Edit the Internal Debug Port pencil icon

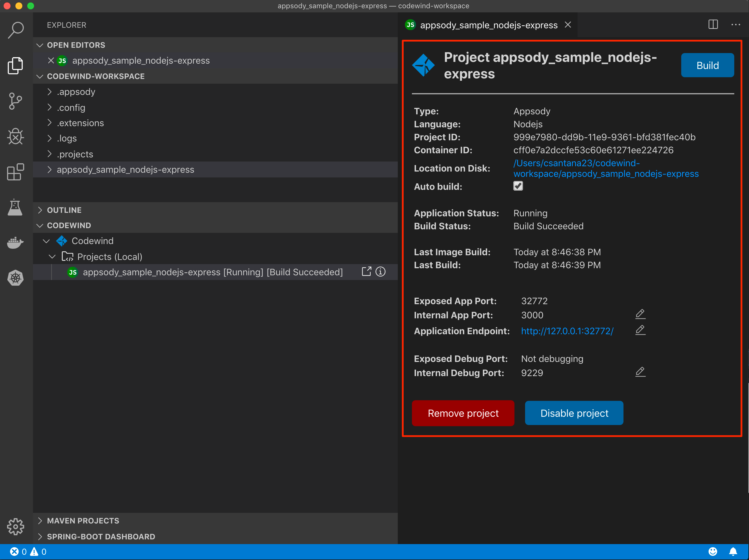[640, 372]
